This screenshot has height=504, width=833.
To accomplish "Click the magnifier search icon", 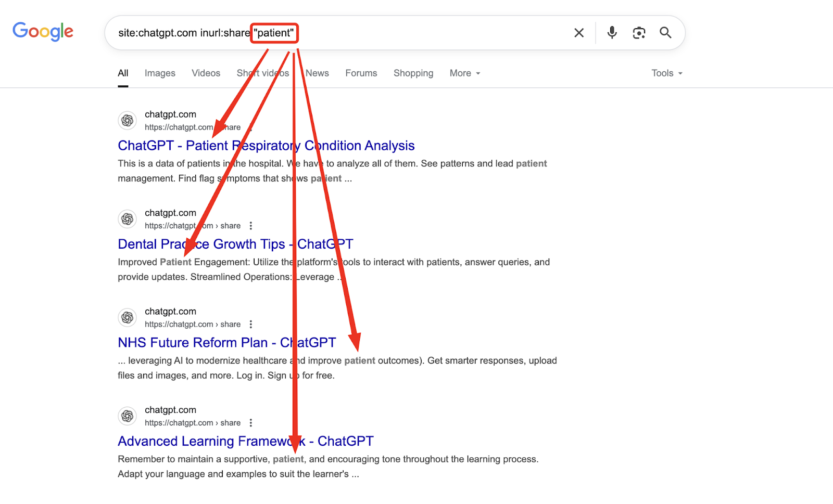I will coord(665,33).
